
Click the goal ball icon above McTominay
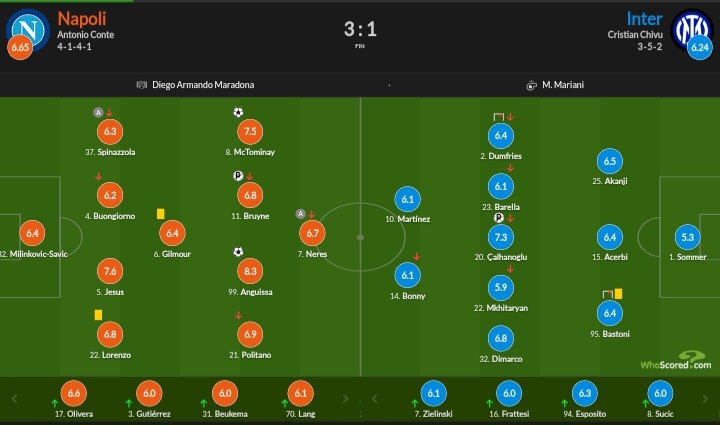(x=238, y=112)
